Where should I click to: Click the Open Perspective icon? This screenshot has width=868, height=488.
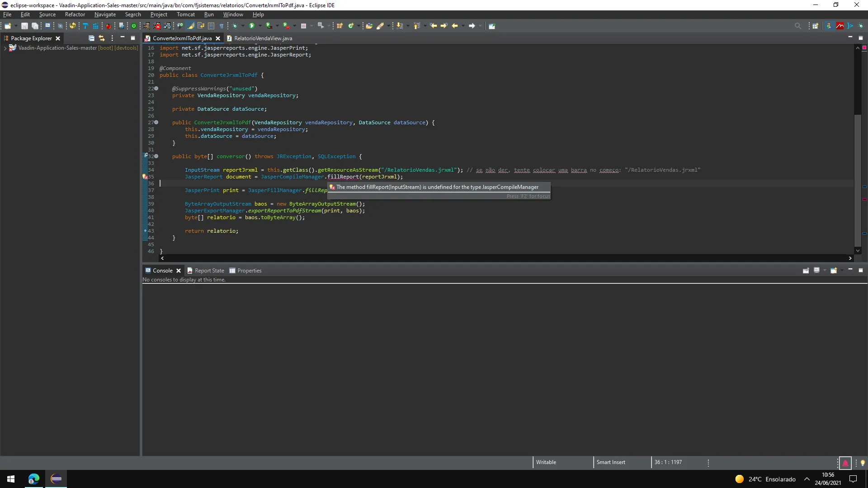click(x=815, y=26)
